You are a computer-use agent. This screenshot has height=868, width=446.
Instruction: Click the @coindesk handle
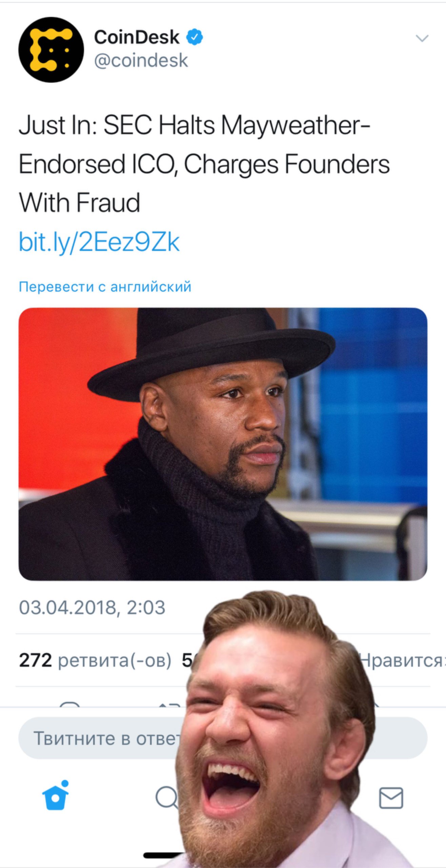(141, 60)
